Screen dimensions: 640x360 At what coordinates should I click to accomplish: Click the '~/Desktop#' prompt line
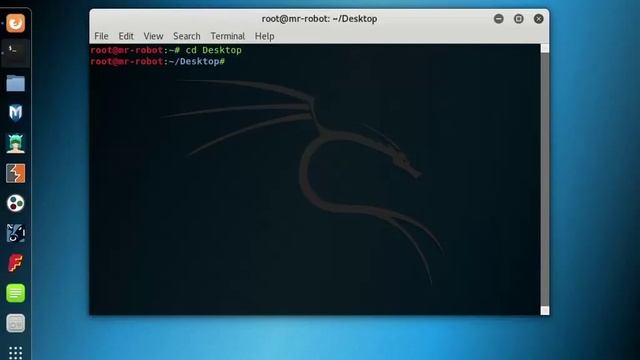tap(158, 62)
